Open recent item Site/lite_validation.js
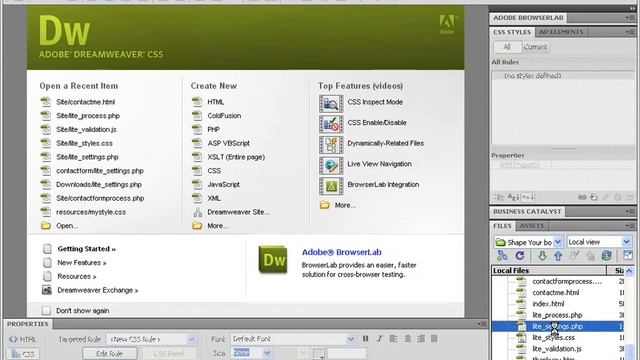The width and height of the screenshot is (640, 360). (86, 129)
